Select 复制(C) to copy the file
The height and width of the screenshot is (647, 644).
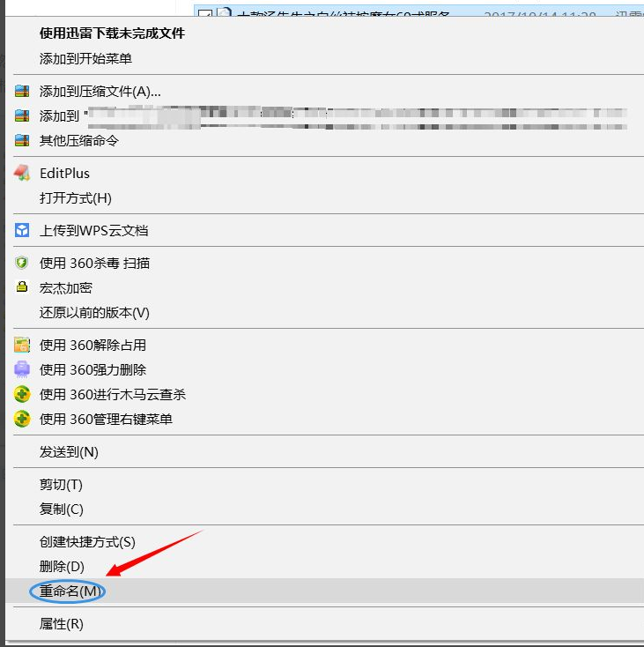pyautogui.click(x=62, y=509)
